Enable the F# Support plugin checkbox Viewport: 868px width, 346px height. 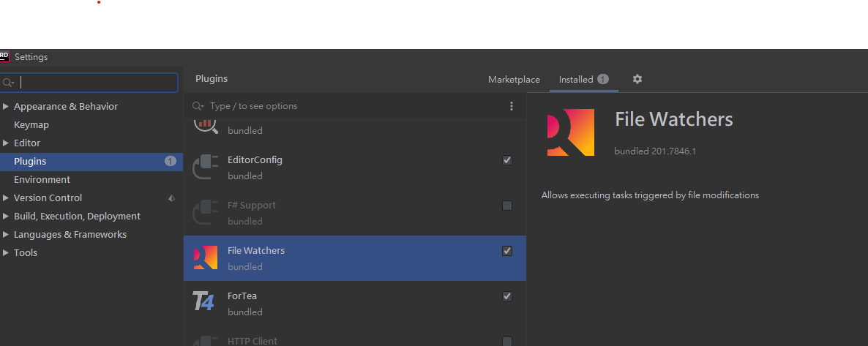tap(507, 206)
